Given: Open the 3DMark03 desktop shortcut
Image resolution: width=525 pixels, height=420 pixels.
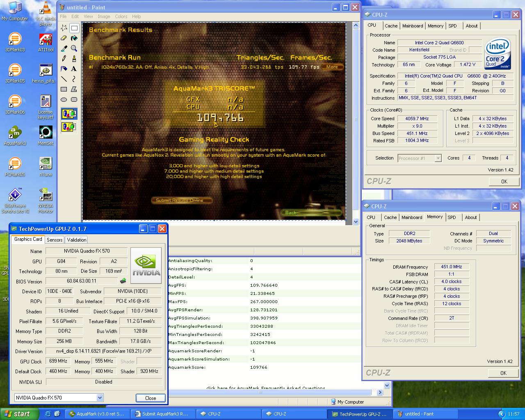Looking at the screenshot, I should 15,42.
